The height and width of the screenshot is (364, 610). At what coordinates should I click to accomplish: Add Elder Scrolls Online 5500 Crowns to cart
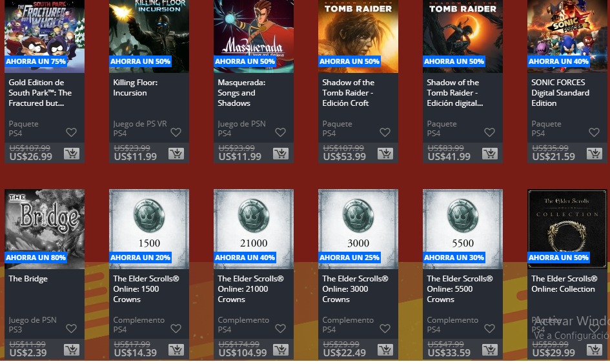tap(490, 350)
